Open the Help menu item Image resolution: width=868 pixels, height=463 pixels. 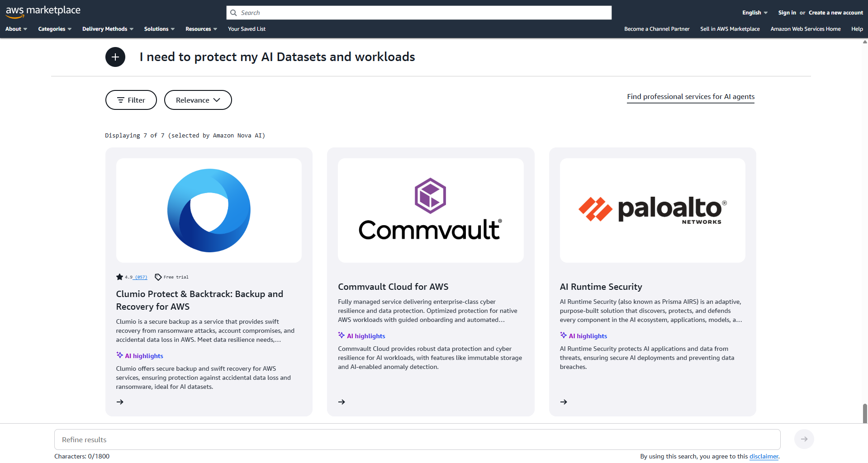point(857,29)
